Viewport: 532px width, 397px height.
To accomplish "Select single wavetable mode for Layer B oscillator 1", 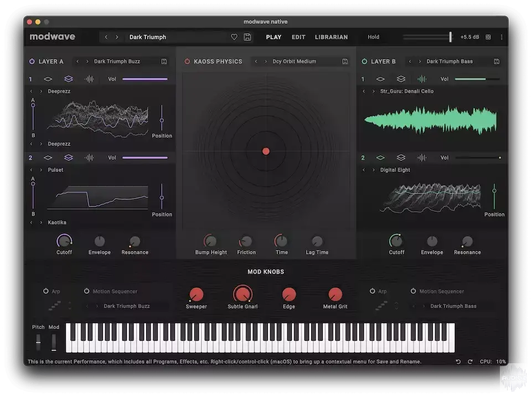I will [x=380, y=79].
